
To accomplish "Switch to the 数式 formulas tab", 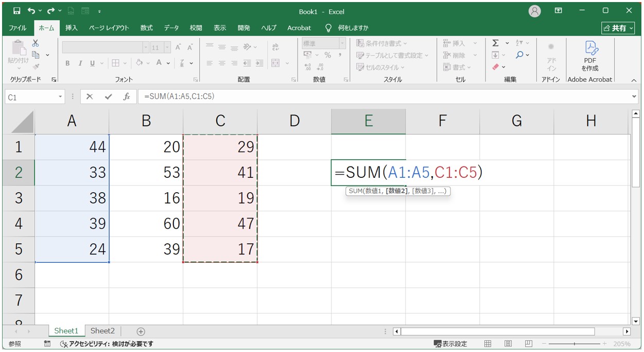I will (x=147, y=28).
